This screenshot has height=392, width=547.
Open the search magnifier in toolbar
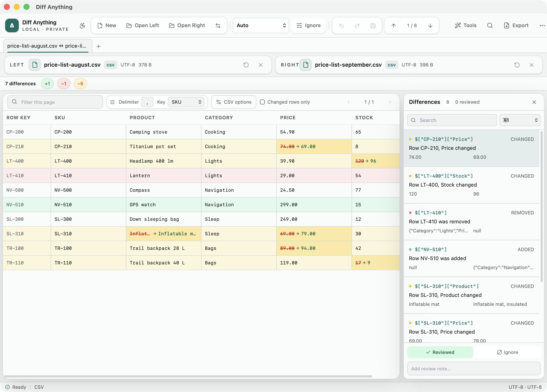click(x=490, y=26)
